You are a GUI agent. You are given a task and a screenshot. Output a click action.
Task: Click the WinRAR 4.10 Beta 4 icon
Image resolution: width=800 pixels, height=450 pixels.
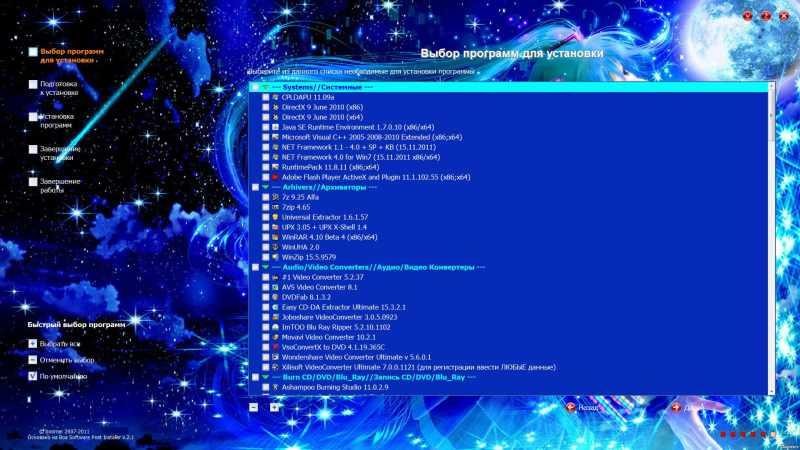click(276, 237)
